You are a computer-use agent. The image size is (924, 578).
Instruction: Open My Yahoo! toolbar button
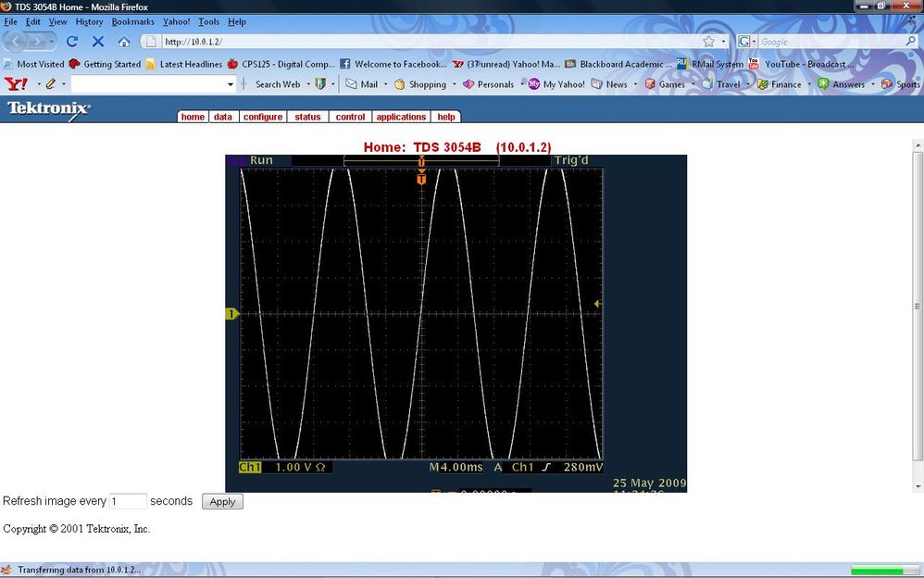point(556,84)
